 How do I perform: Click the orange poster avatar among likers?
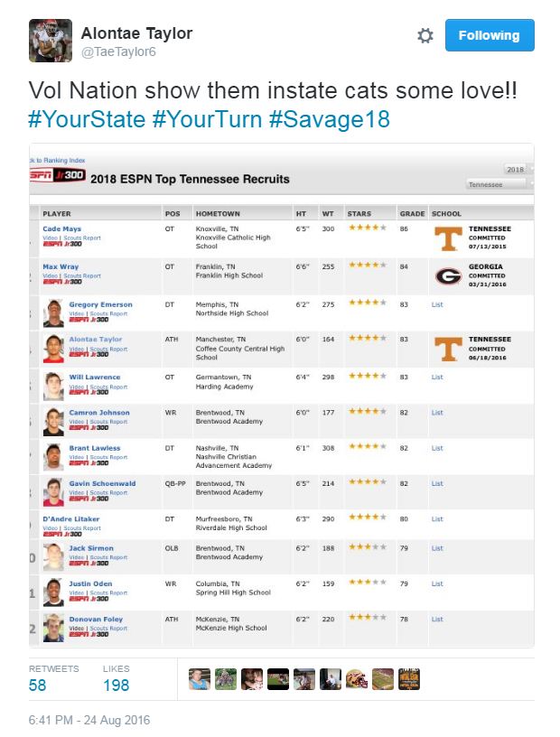tap(409, 679)
